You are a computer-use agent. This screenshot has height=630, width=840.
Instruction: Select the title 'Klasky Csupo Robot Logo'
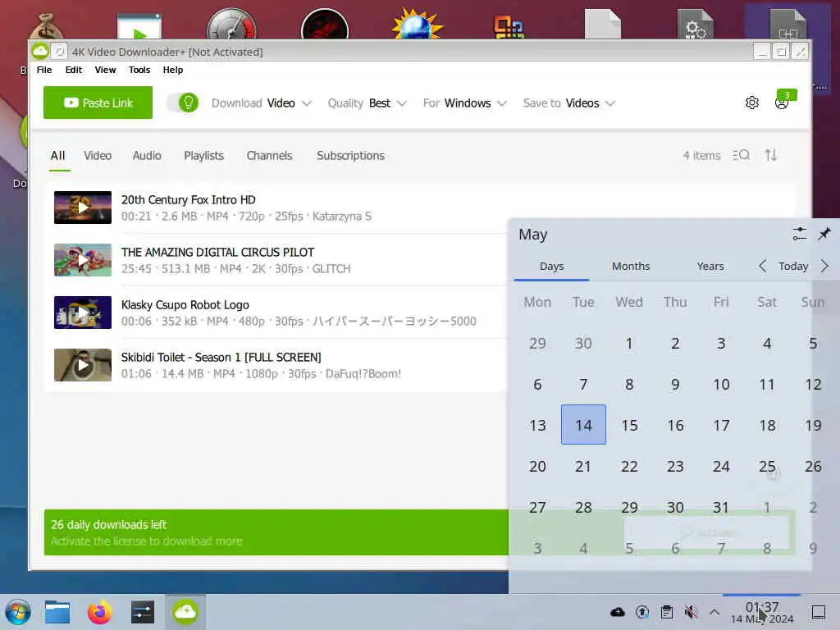point(185,305)
